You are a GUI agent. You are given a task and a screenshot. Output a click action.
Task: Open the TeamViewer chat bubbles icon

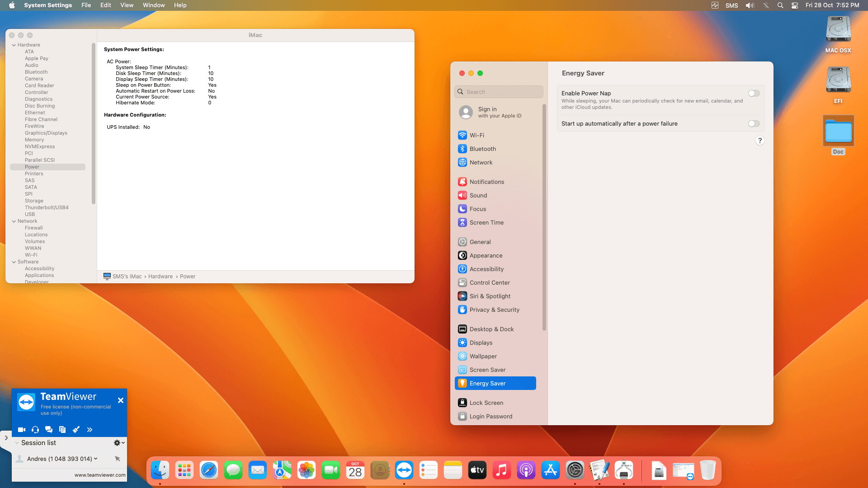click(x=49, y=430)
